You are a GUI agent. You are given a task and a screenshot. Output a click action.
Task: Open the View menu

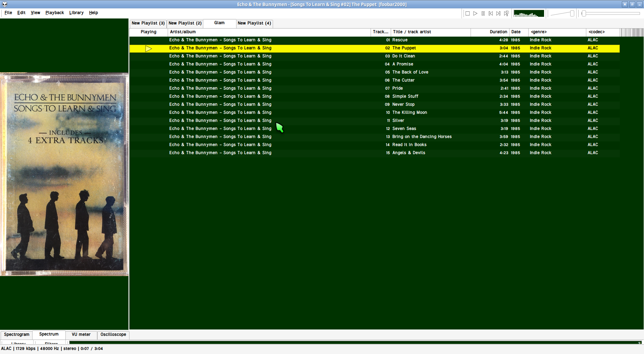(x=35, y=13)
